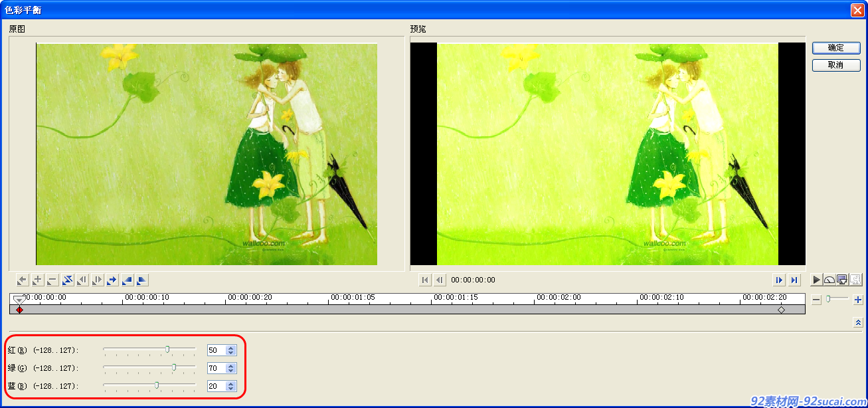Click the Blue value field showing 20
The height and width of the screenshot is (408, 868).
pyautogui.click(x=217, y=385)
